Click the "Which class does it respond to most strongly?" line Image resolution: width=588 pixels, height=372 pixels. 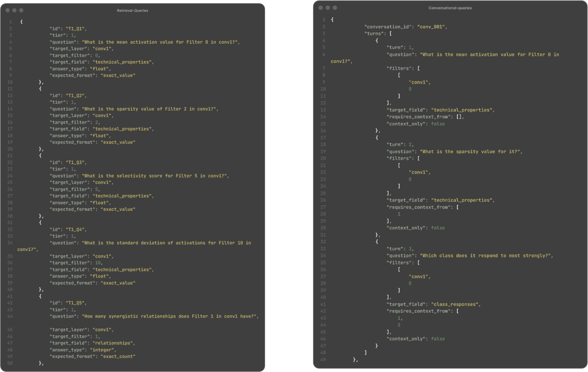[x=470, y=255]
